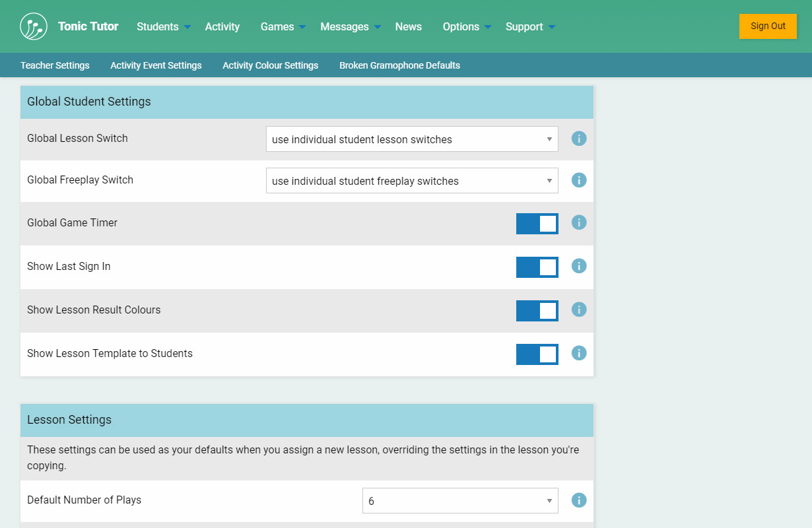Viewport: 812px width, 528px height.
Task: Open Default Number of Plays dropdown
Action: click(x=460, y=501)
